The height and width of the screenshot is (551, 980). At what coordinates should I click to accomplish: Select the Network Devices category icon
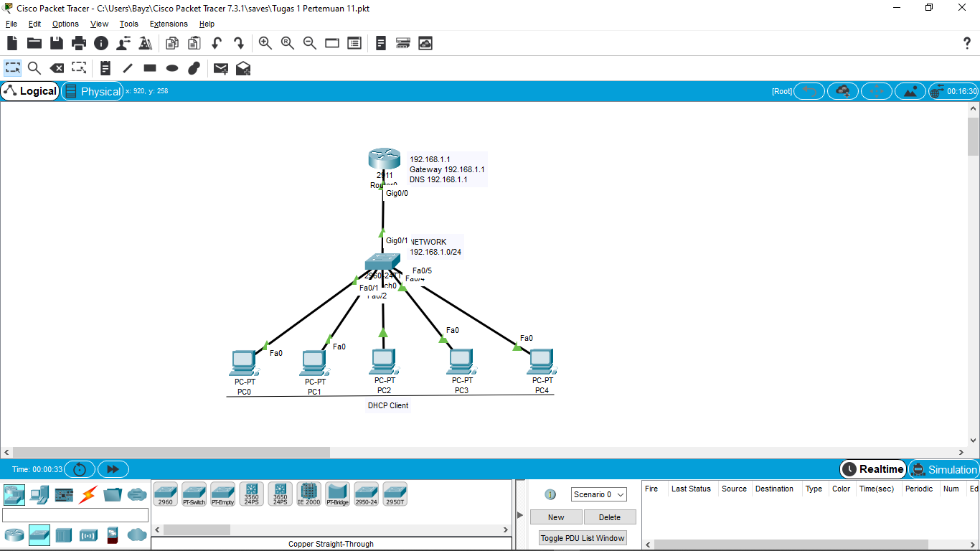[14, 494]
